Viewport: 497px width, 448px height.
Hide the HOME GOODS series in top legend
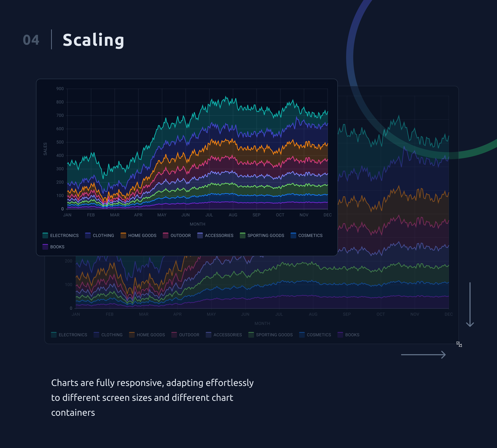138,236
